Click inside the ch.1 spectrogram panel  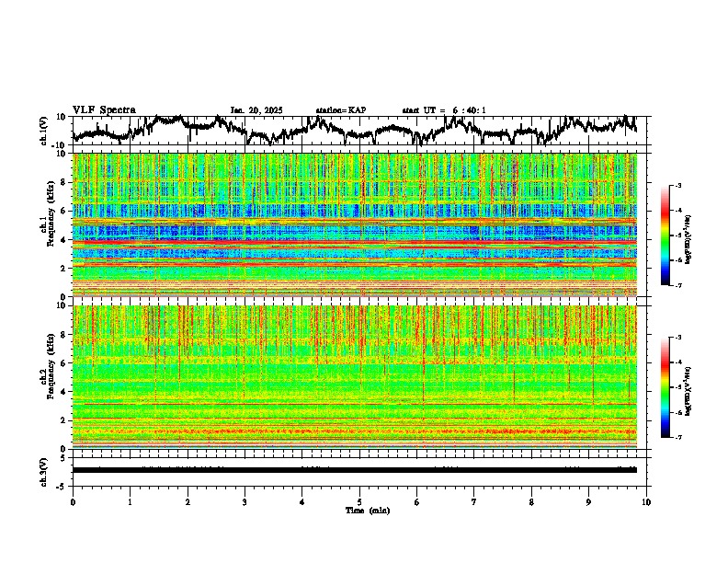pyautogui.click(x=355, y=224)
